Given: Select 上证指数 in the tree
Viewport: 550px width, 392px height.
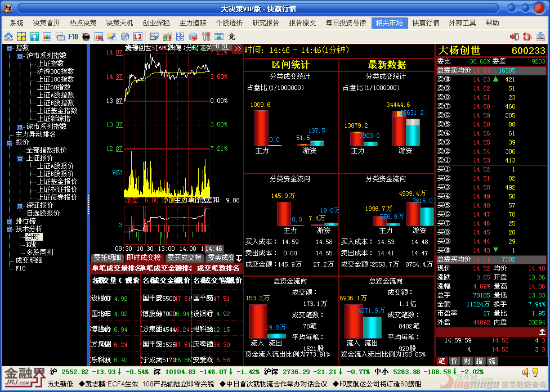Looking at the screenshot, I should pyautogui.click(x=51, y=64).
